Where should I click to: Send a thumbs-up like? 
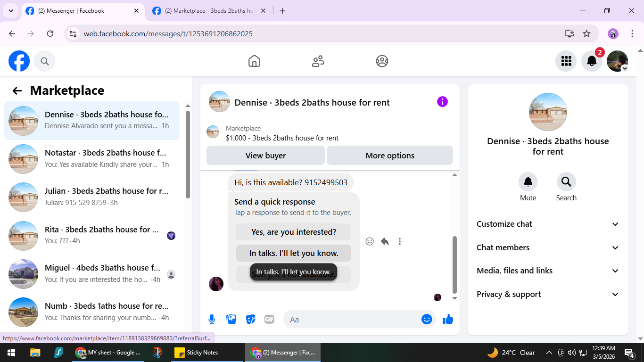[x=448, y=320]
